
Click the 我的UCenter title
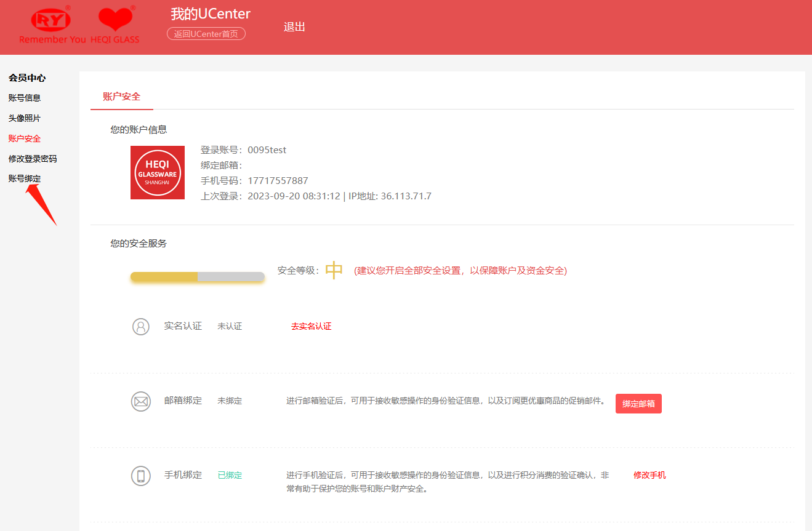coord(211,14)
